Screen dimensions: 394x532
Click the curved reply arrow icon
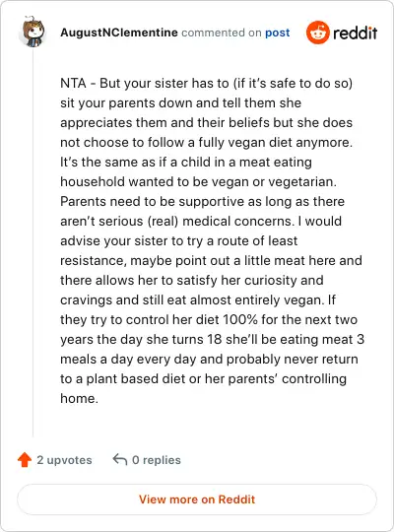pos(120,460)
